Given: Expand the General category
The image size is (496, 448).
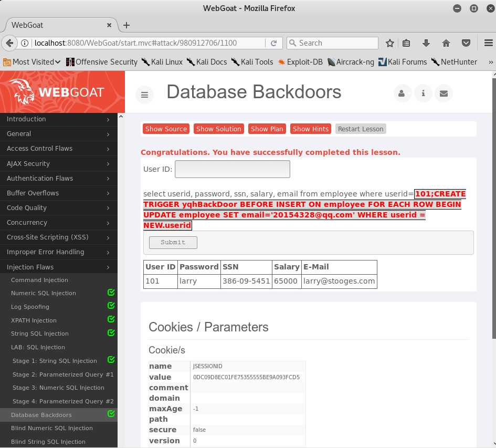Looking at the screenshot, I should pyautogui.click(x=58, y=134).
